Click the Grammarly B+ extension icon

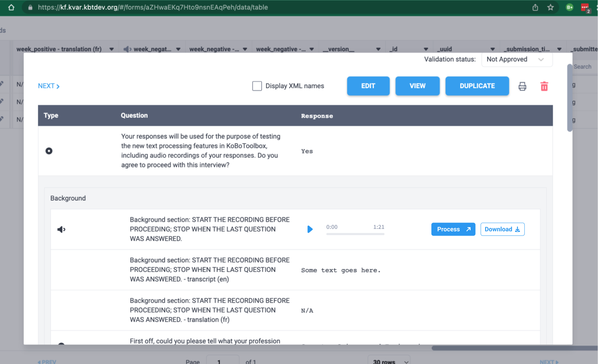(569, 7)
